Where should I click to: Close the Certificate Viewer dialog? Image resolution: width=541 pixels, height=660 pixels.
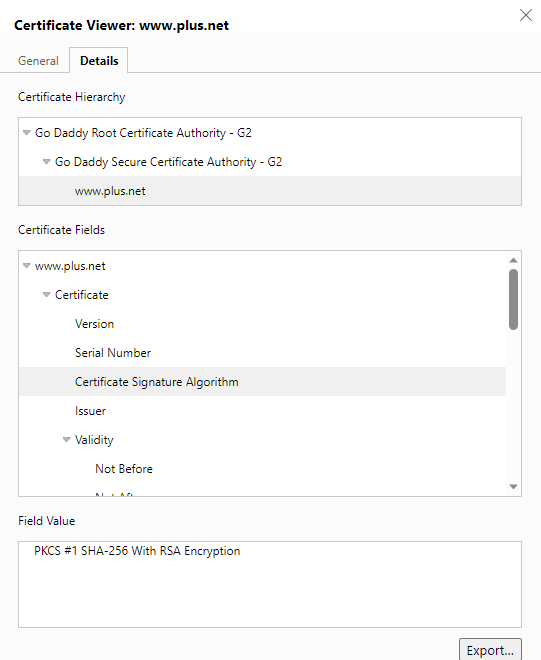[x=525, y=15]
